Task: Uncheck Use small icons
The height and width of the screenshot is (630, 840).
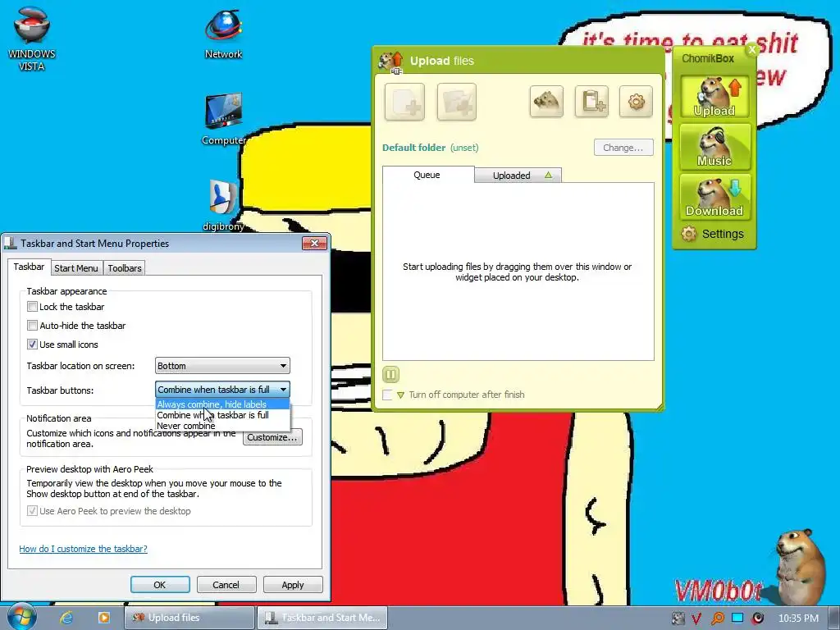Action: (x=32, y=345)
